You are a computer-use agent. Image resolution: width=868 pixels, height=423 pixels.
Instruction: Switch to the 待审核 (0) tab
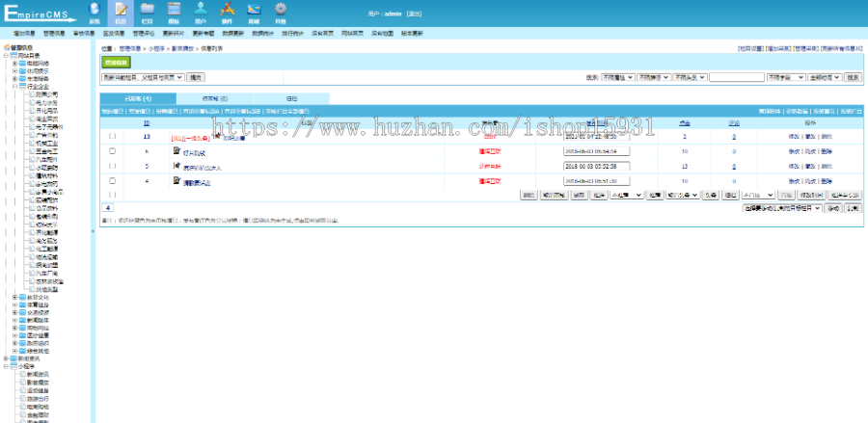coord(214,98)
